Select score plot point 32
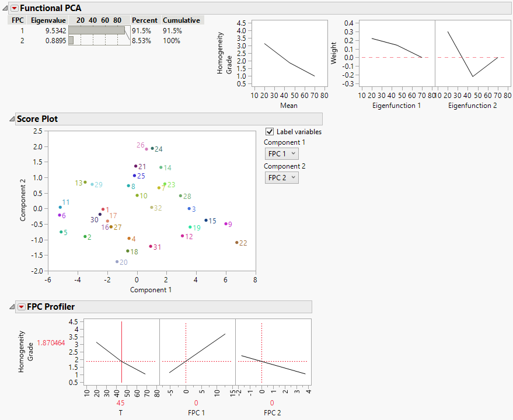This screenshot has height=420, width=513. click(x=152, y=208)
